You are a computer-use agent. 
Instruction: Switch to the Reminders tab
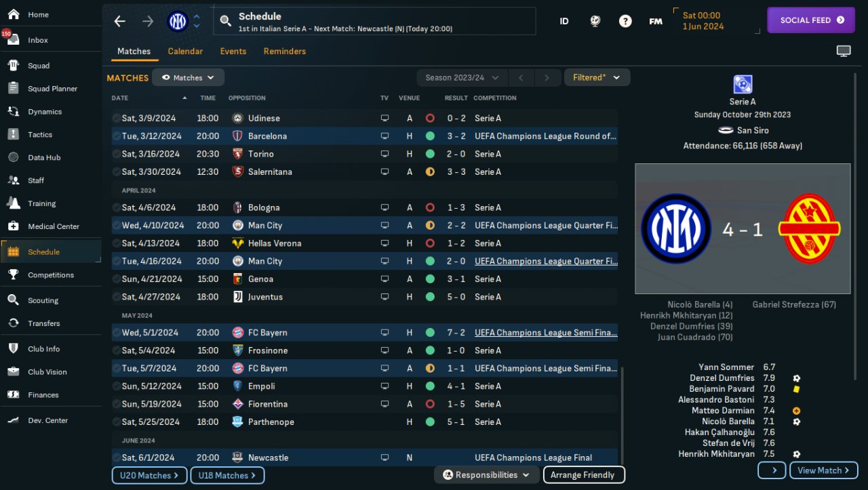pyautogui.click(x=285, y=51)
